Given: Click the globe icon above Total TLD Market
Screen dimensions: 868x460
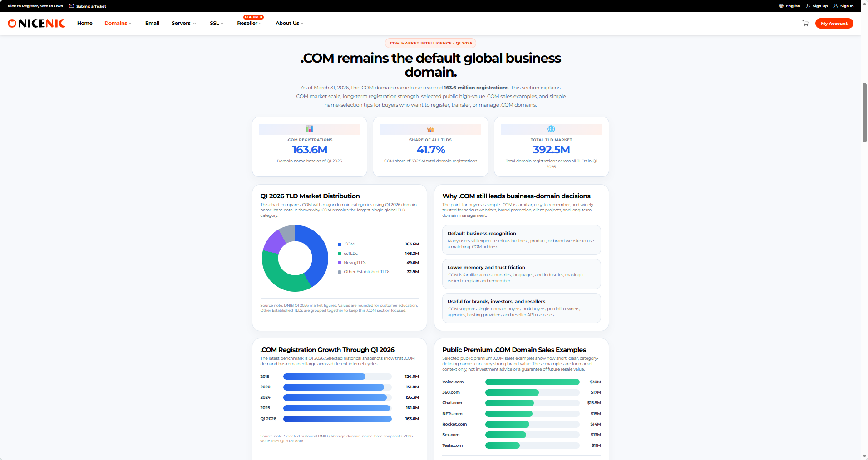Looking at the screenshot, I should click(x=551, y=129).
